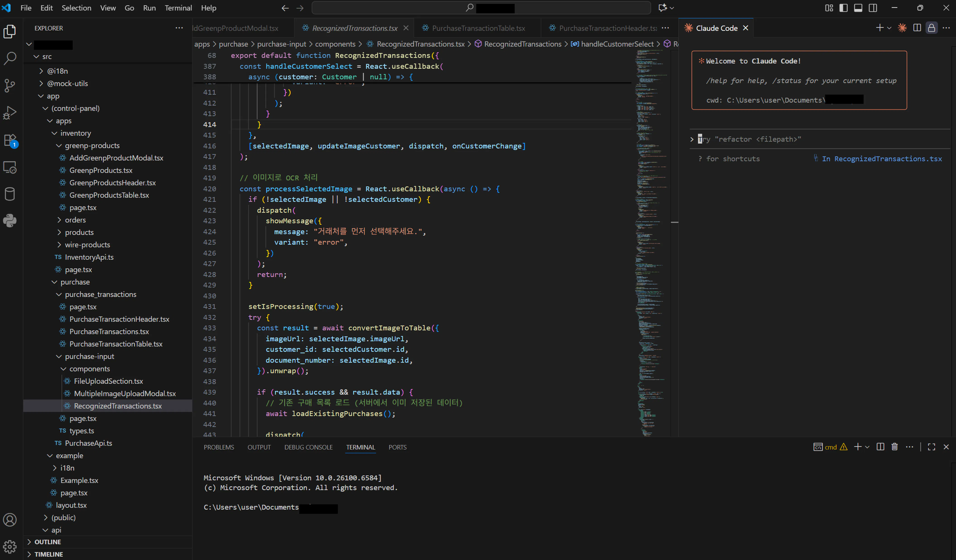Open the Terminal menu
The image size is (956, 560).
tap(178, 8)
